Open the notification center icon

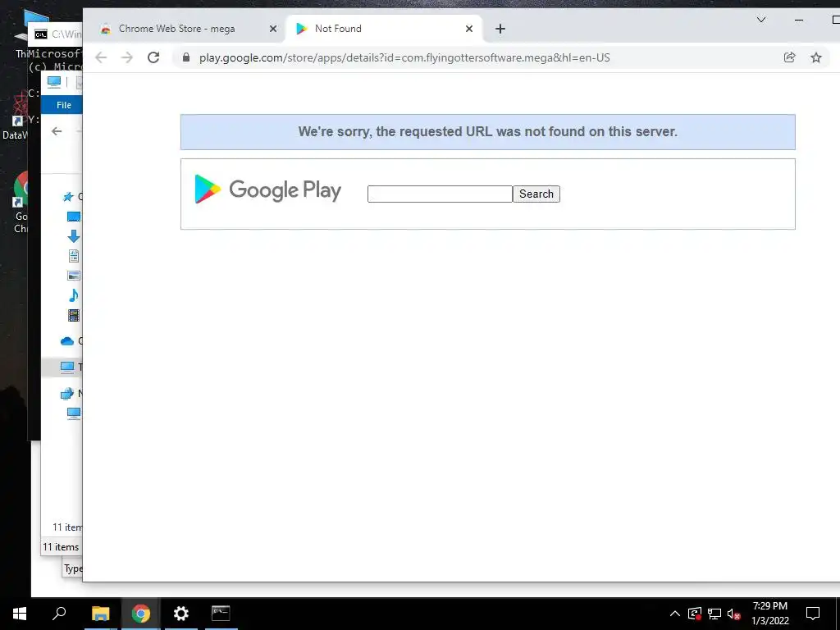click(x=813, y=614)
